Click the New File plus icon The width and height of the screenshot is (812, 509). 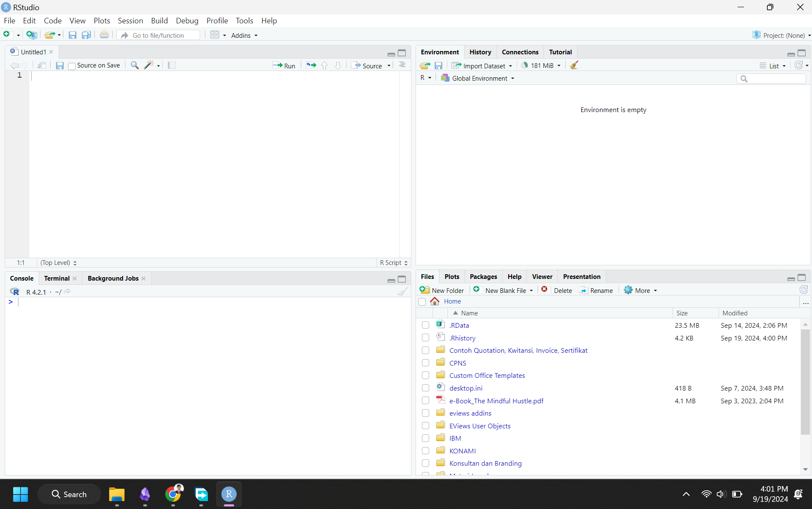[x=6, y=35]
